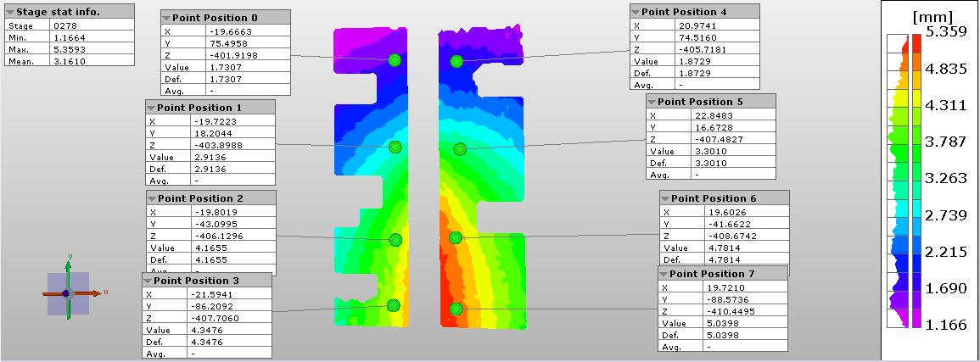Click the green dot of Point Position 1
The image size is (980, 362).
395,147
